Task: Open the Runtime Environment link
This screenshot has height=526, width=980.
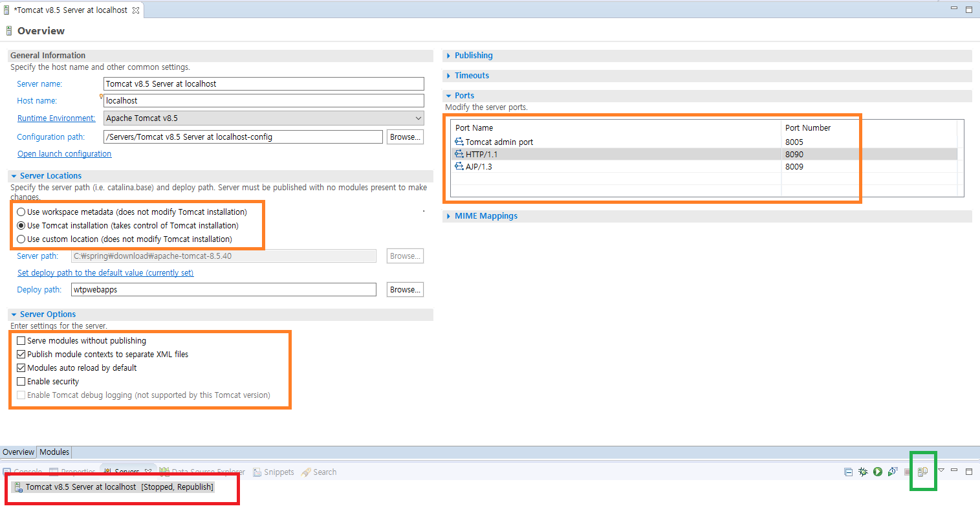Action: coord(56,118)
